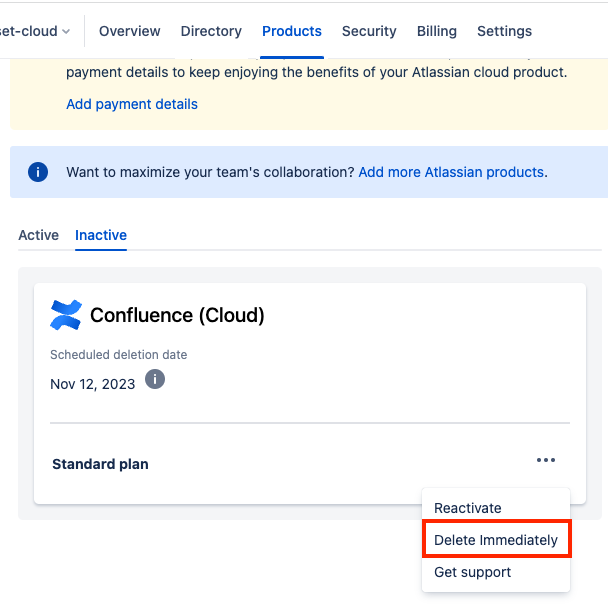
Task: Select the Products tab
Action: pyautogui.click(x=292, y=31)
